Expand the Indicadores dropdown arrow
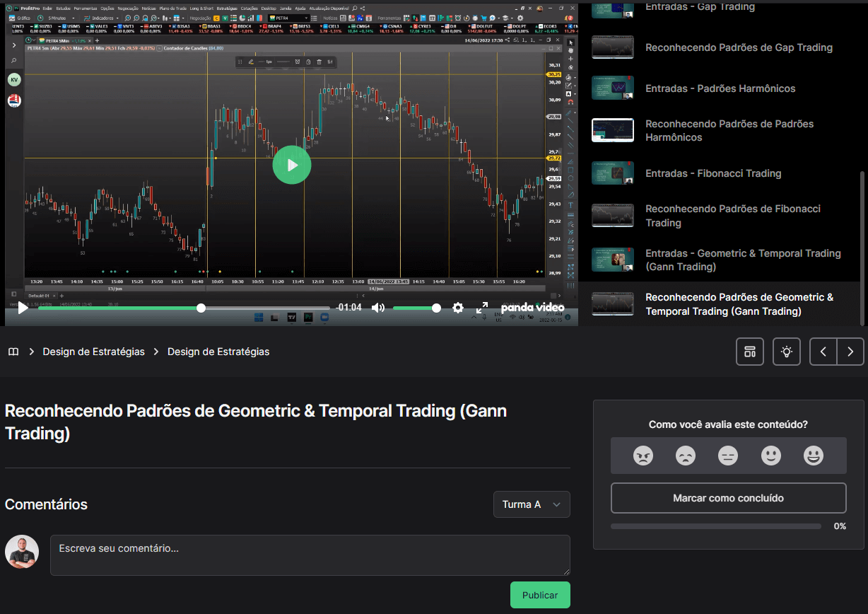This screenshot has width=868, height=614. tap(118, 18)
